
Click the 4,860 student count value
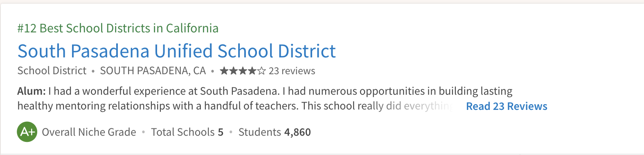point(297,132)
